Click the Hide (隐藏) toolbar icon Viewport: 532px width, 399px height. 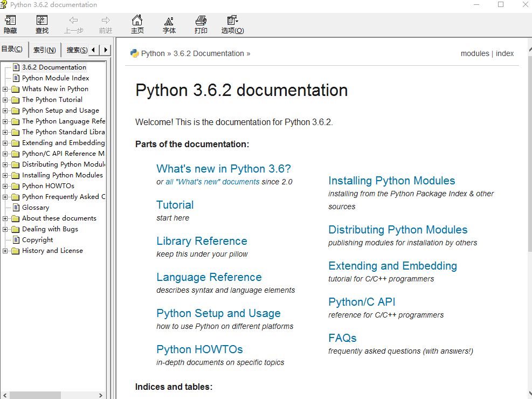10,24
